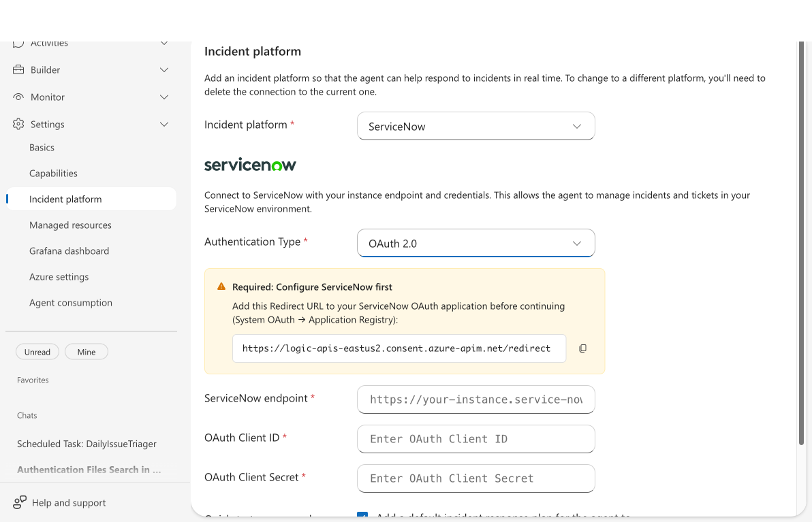
Task: Open the Incident platform dropdown
Action: point(476,126)
